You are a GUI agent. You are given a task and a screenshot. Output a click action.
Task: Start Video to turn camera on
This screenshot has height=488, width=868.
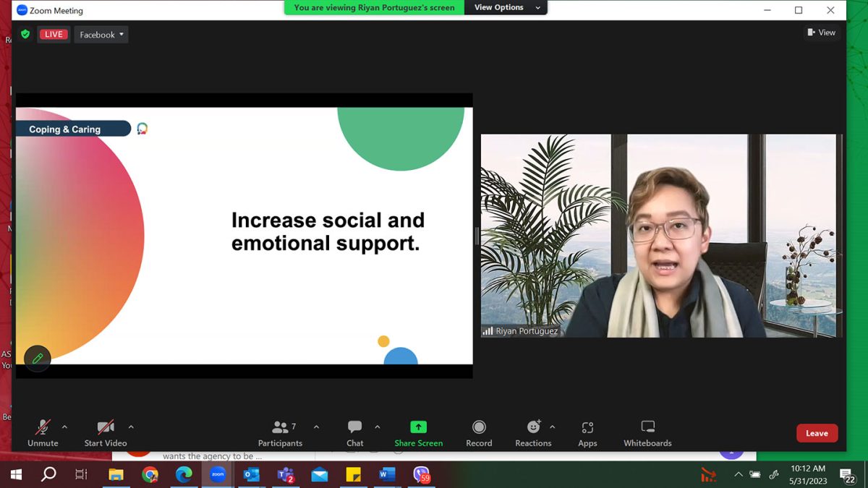pyautogui.click(x=106, y=433)
